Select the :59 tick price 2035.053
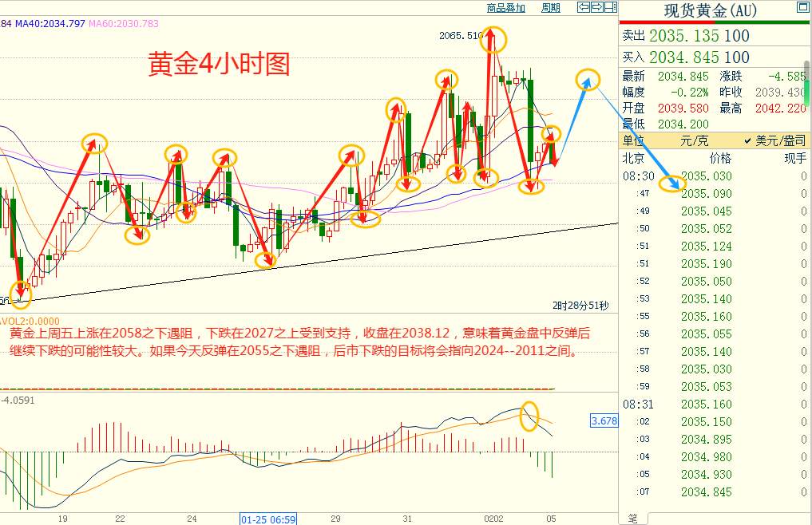This screenshot has height=525, width=812. point(707,387)
